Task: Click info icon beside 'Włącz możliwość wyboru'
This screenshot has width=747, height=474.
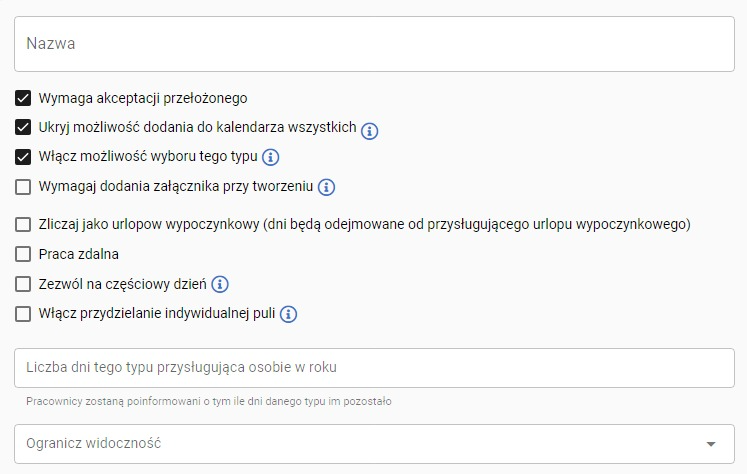Action: (x=270, y=157)
